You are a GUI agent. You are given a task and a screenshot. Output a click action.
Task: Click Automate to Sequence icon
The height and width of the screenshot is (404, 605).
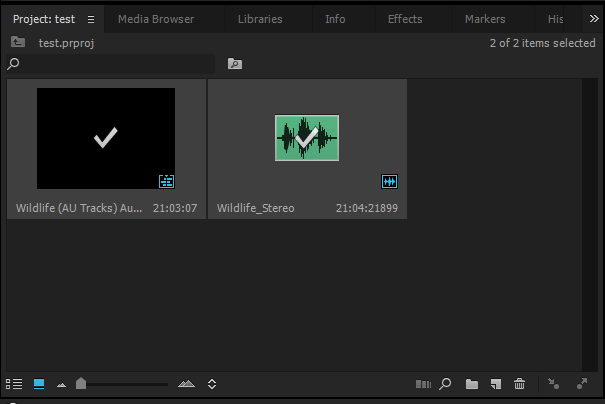(x=422, y=383)
